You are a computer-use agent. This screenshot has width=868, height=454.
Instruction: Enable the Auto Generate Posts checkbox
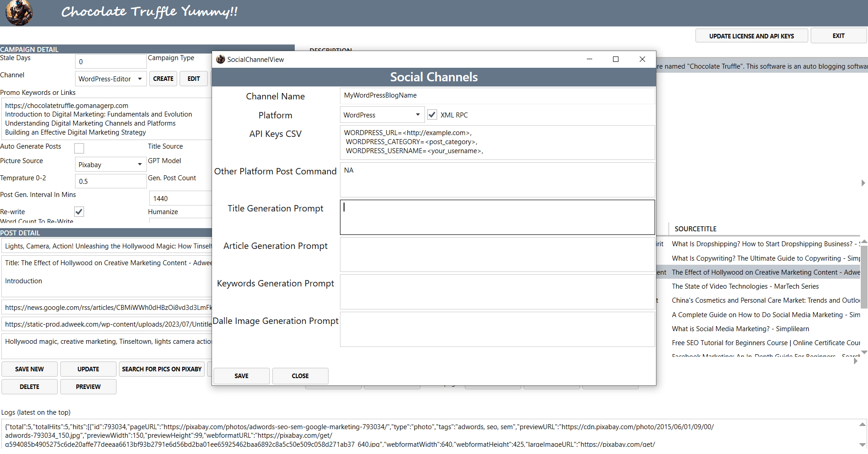click(x=79, y=148)
